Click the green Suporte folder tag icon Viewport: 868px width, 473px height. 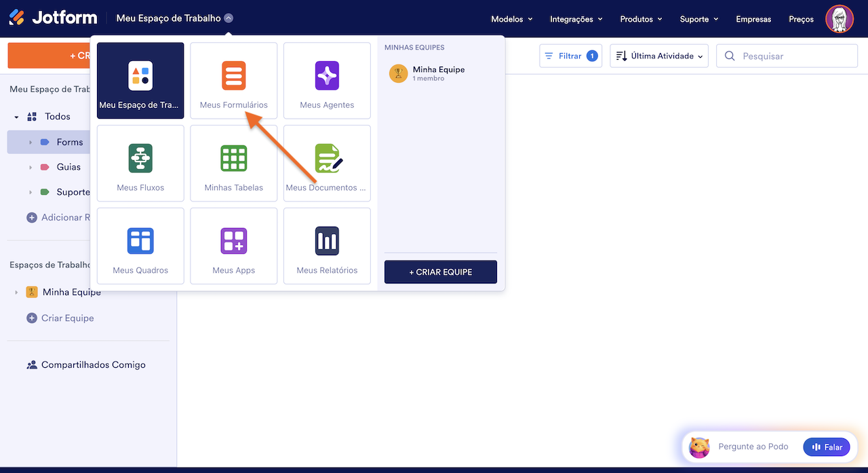pos(45,192)
